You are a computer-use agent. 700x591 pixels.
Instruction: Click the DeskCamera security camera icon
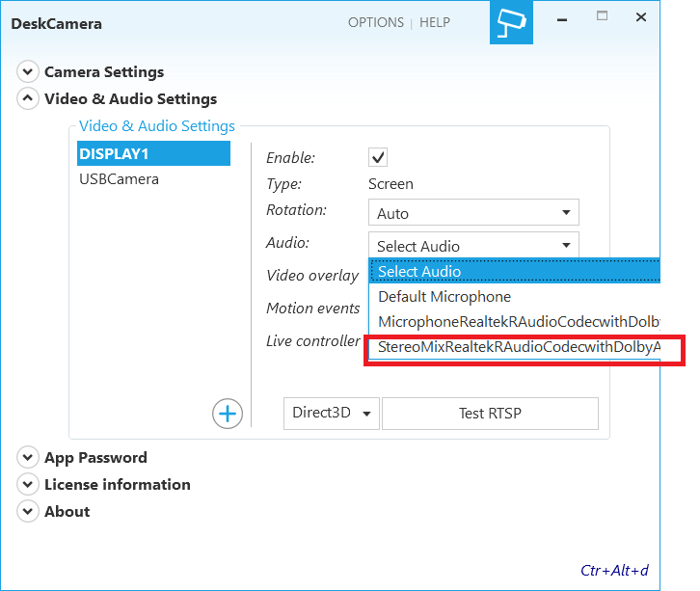point(510,23)
